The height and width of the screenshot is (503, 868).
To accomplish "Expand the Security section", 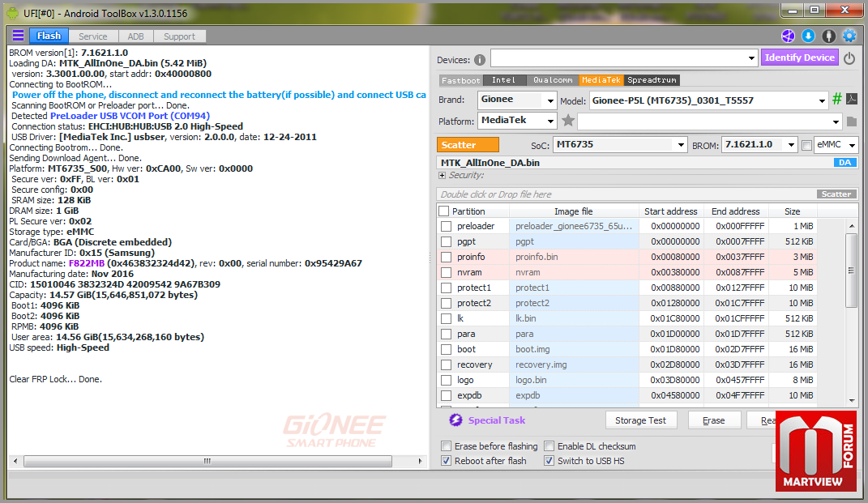I will click(442, 175).
